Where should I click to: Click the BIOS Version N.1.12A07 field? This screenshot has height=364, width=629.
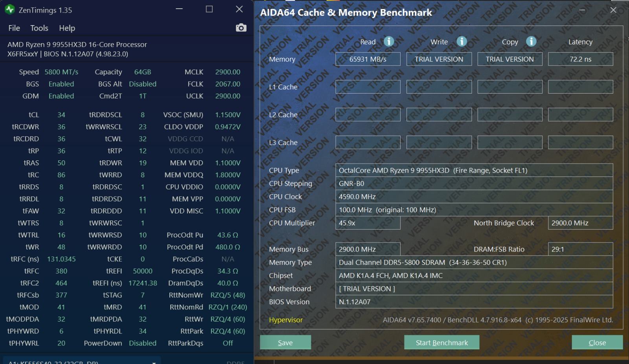(474, 302)
